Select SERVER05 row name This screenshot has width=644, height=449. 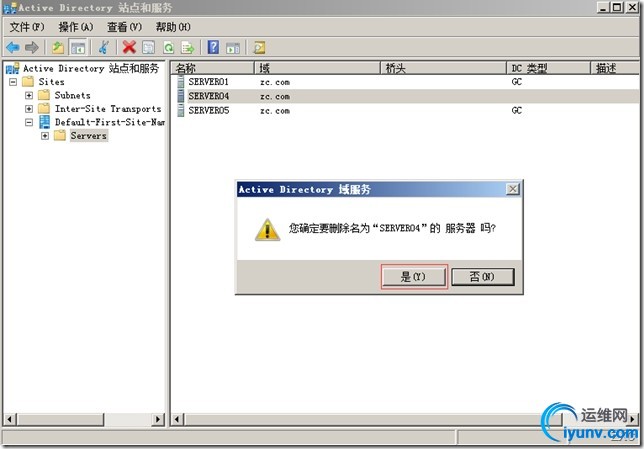208,111
